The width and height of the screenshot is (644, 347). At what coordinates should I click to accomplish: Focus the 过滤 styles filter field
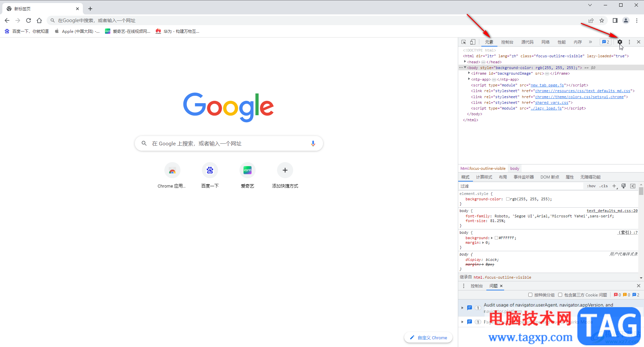[x=521, y=186]
